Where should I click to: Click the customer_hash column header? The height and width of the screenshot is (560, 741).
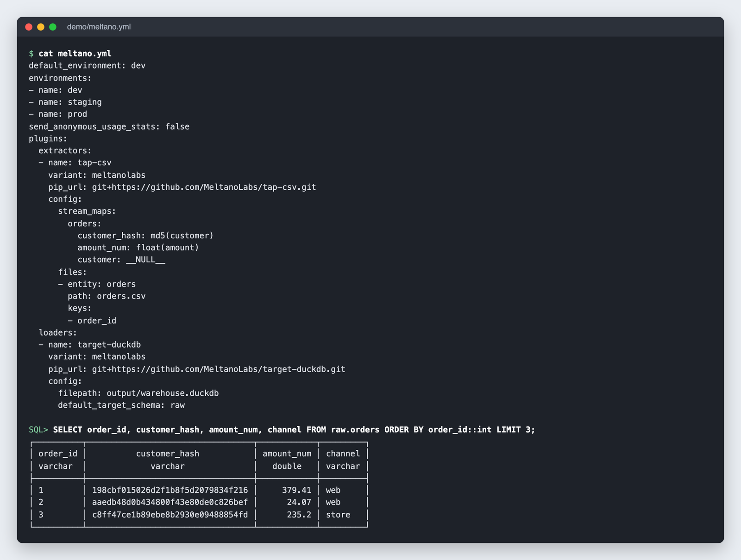click(168, 454)
